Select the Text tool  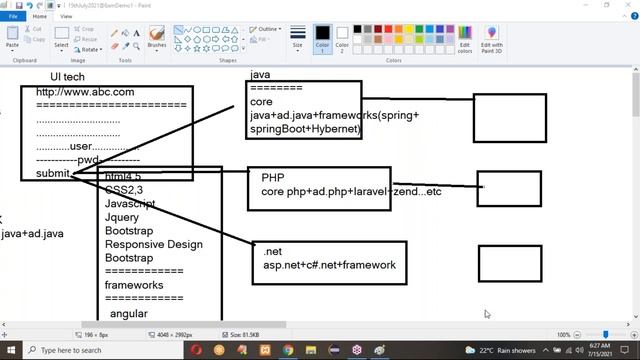click(x=136, y=33)
